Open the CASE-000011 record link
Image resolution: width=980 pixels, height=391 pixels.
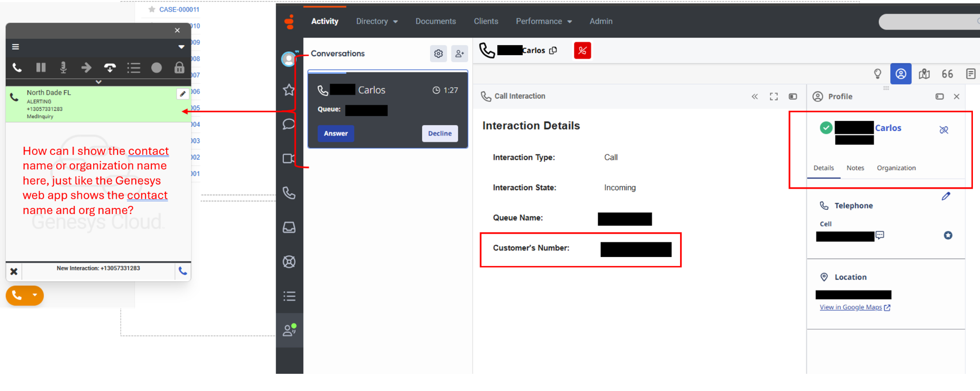click(x=179, y=10)
